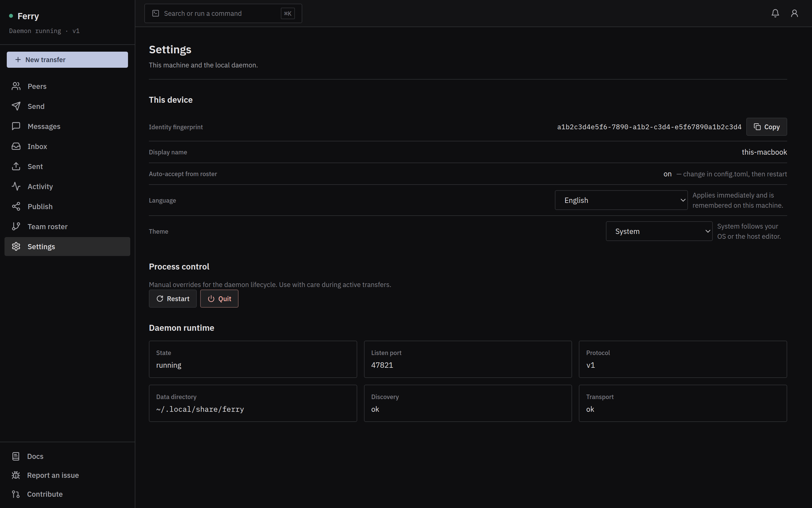
Task: Click the Activity pulse icon
Action: 16,187
